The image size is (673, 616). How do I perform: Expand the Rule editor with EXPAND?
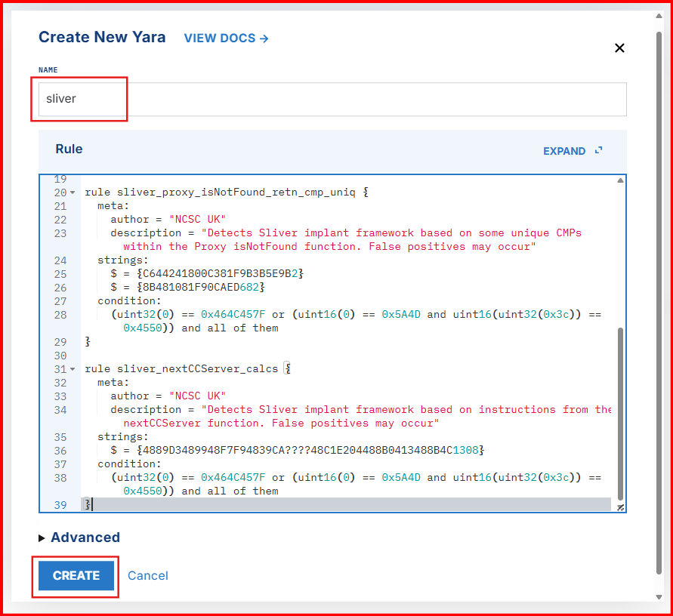(x=573, y=151)
